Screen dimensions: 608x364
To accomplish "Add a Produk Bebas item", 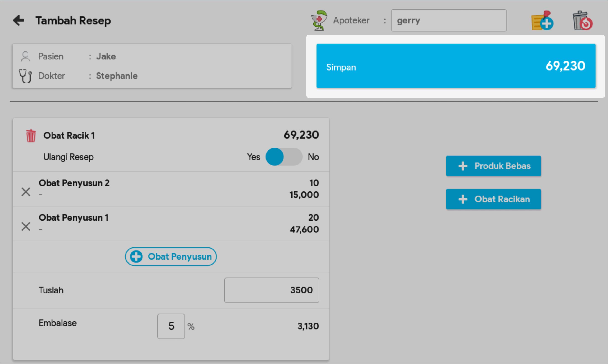I will [493, 166].
